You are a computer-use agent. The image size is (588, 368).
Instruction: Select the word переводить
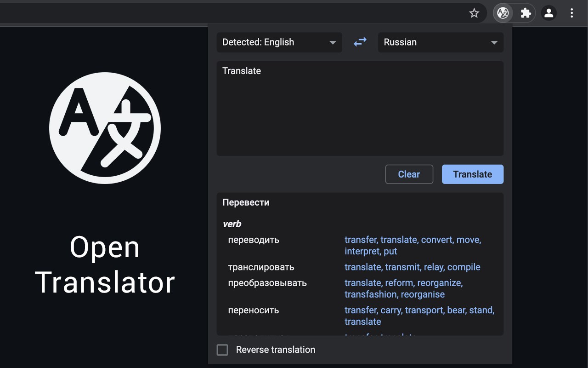pos(254,240)
